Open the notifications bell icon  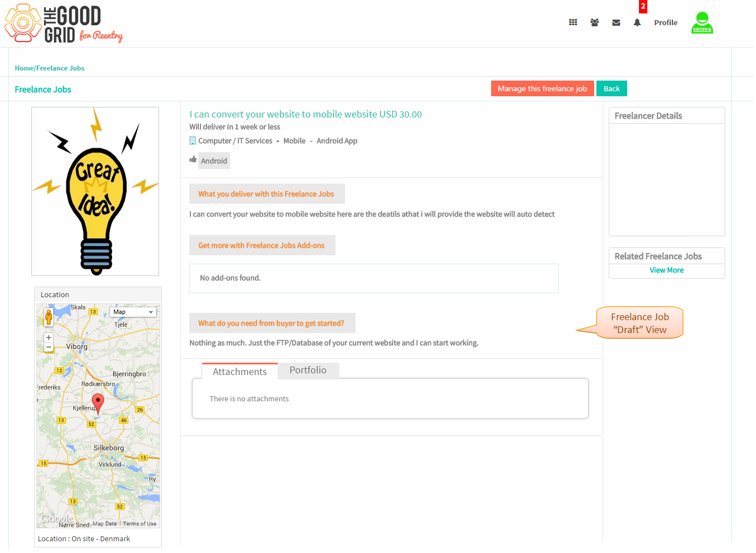click(637, 22)
